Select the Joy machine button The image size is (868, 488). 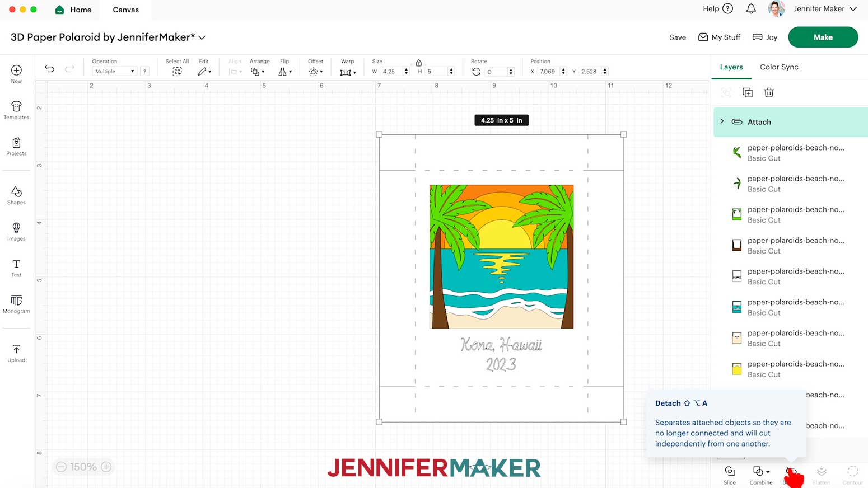coord(765,37)
